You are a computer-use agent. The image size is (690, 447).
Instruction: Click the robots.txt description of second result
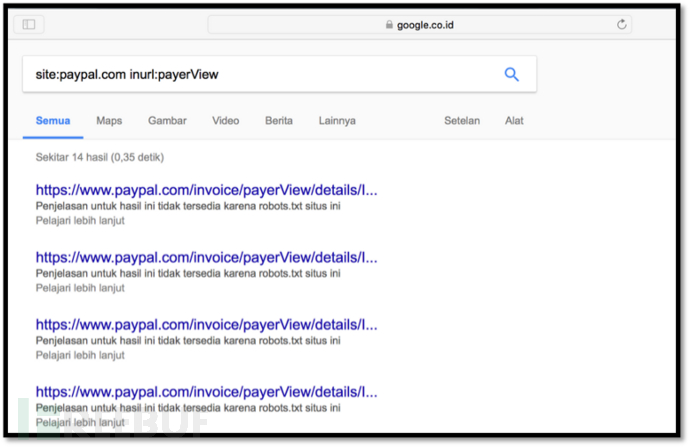pyautogui.click(x=188, y=273)
